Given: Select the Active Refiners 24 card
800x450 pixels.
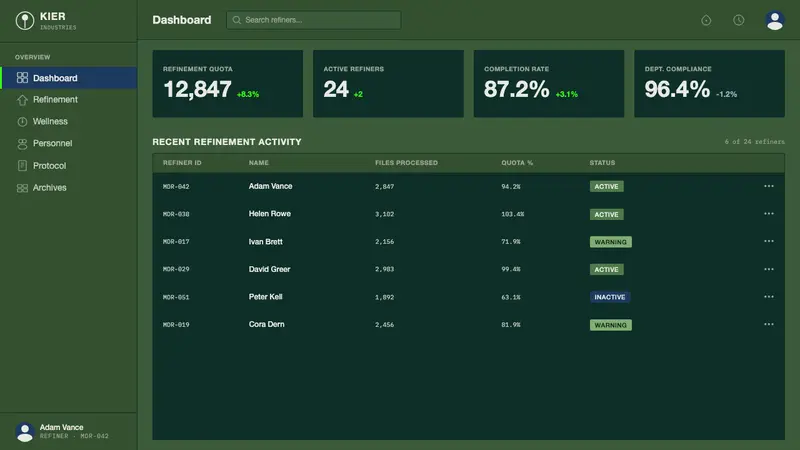Looking at the screenshot, I should click(388, 84).
